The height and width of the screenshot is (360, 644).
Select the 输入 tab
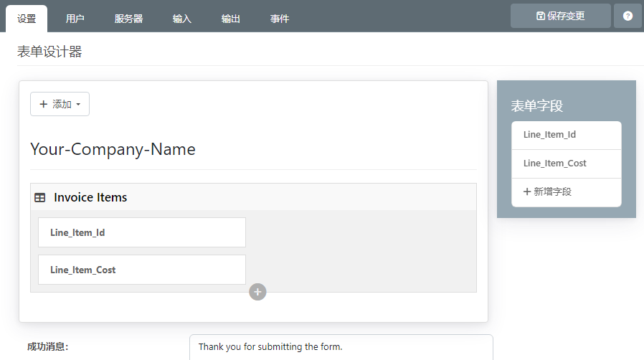[182, 19]
